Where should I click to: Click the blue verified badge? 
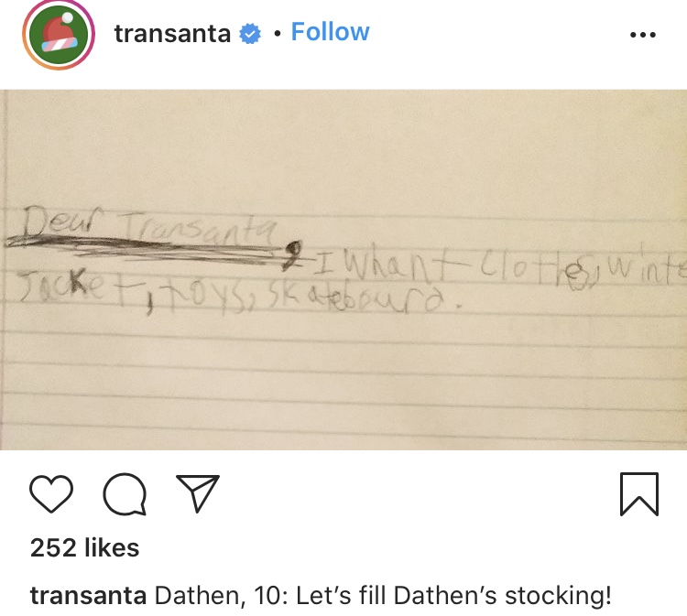coord(250,34)
